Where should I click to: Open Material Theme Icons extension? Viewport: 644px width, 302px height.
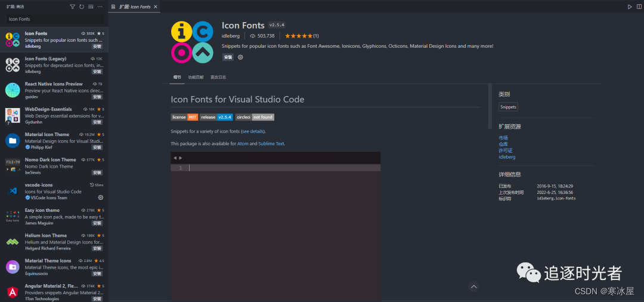tap(54, 267)
